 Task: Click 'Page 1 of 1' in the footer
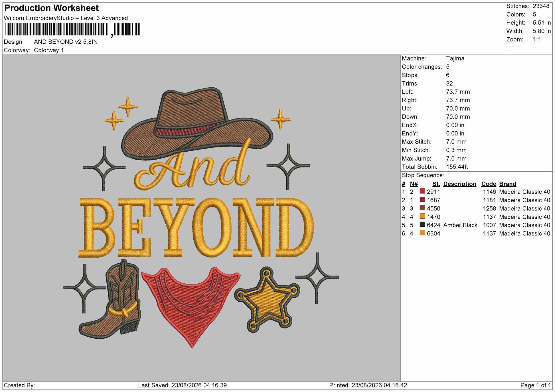(535, 385)
